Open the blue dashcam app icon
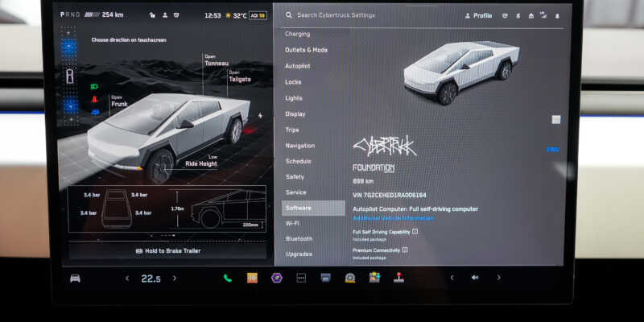Viewport: 644px width, 322px height. click(x=326, y=278)
